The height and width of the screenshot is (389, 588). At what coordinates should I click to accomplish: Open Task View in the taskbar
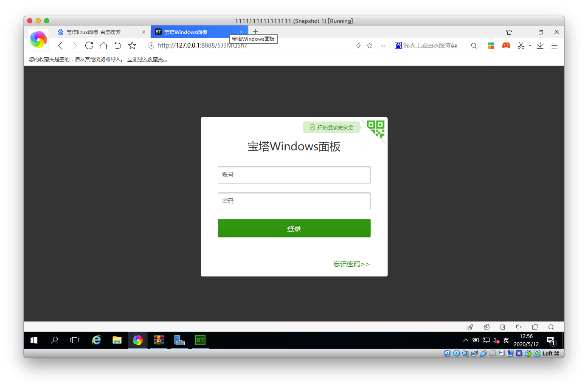coord(75,340)
